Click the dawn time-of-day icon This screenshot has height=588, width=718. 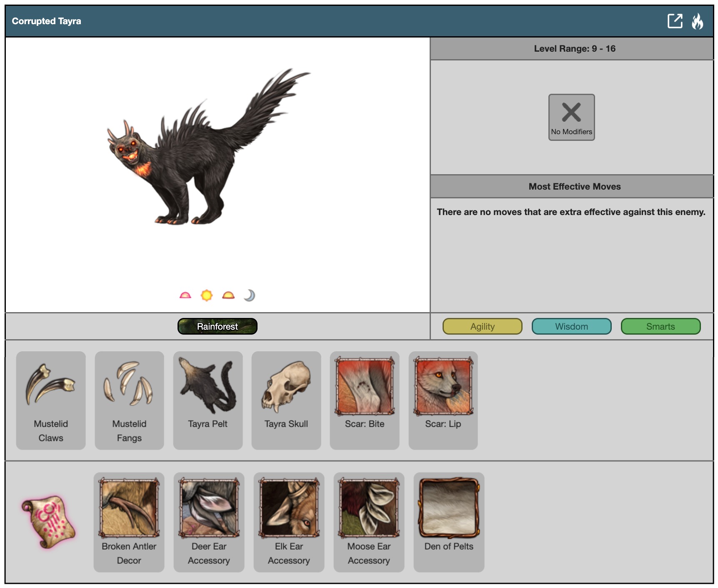coord(185,295)
